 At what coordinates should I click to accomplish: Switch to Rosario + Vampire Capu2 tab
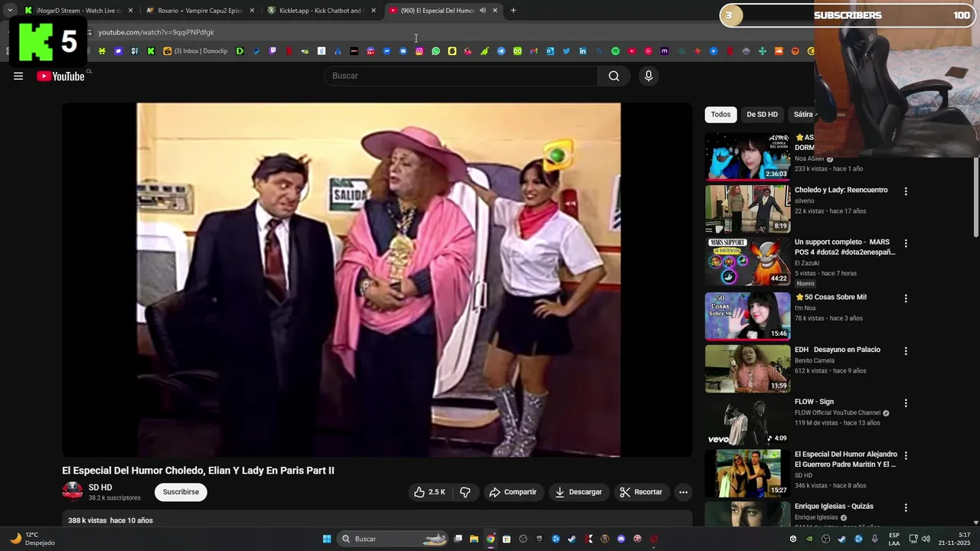click(199, 11)
